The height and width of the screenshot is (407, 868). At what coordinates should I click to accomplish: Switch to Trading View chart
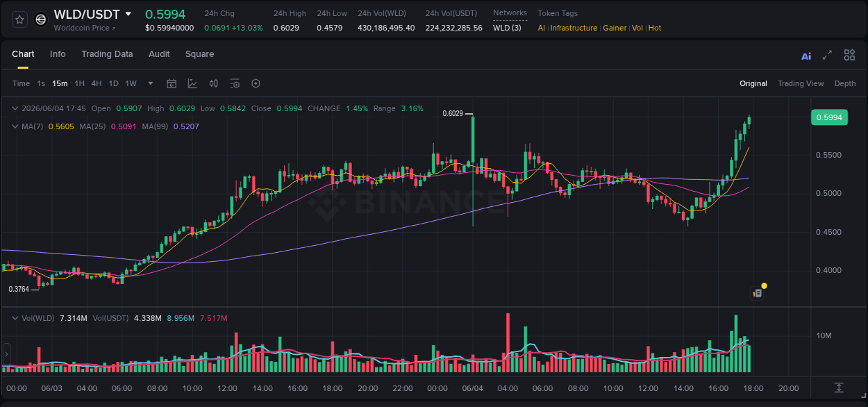pyautogui.click(x=801, y=83)
